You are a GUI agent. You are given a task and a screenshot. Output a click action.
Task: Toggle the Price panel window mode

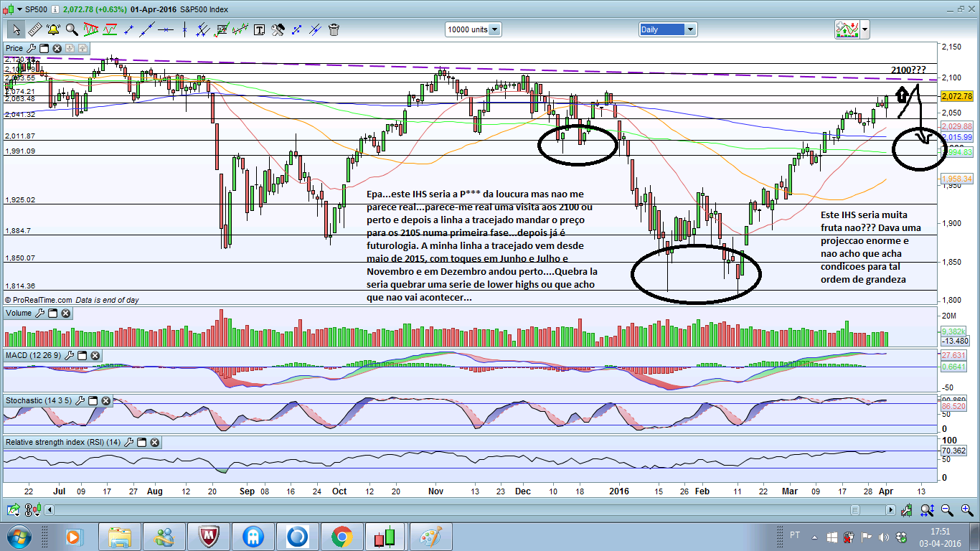click(44, 48)
